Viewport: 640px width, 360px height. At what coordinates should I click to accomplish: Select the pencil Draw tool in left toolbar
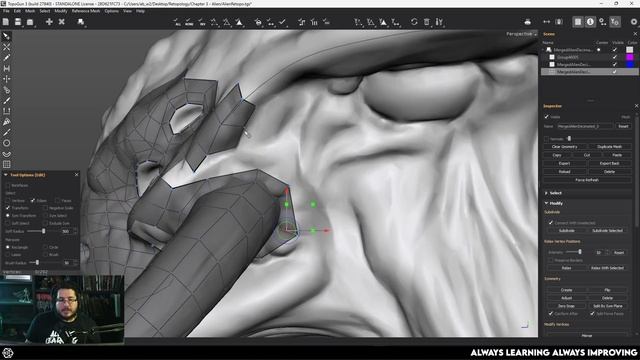click(x=7, y=58)
